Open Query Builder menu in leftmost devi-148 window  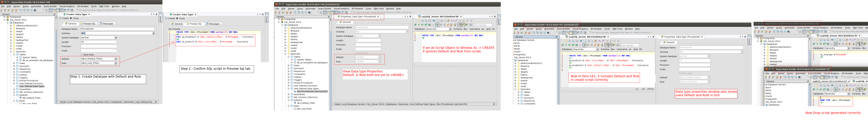pyautogui.click(x=50, y=6)
